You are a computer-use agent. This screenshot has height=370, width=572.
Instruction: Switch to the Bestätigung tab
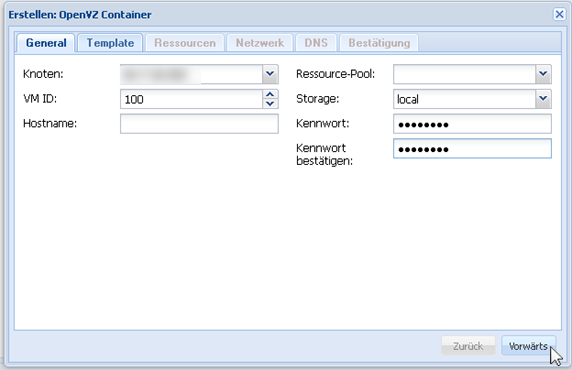tap(379, 43)
